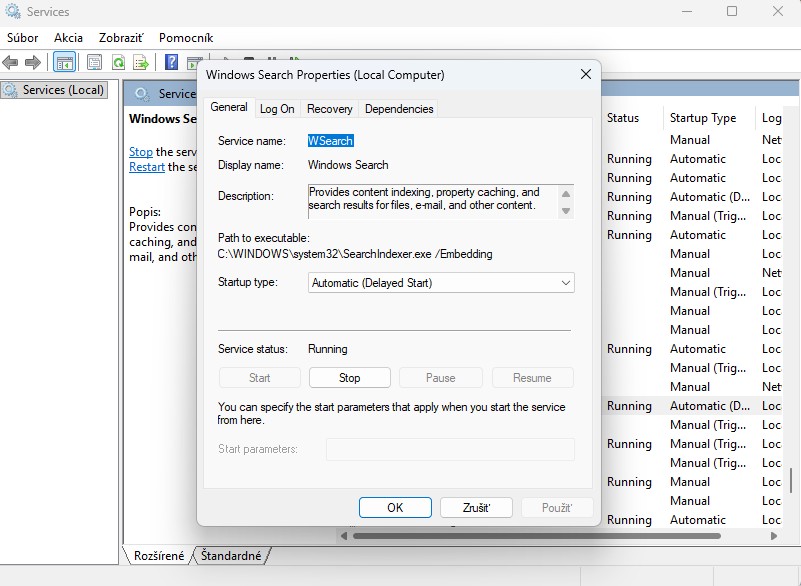Click OK to confirm the properties
The width and height of the screenshot is (801, 586).
coord(395,508)
